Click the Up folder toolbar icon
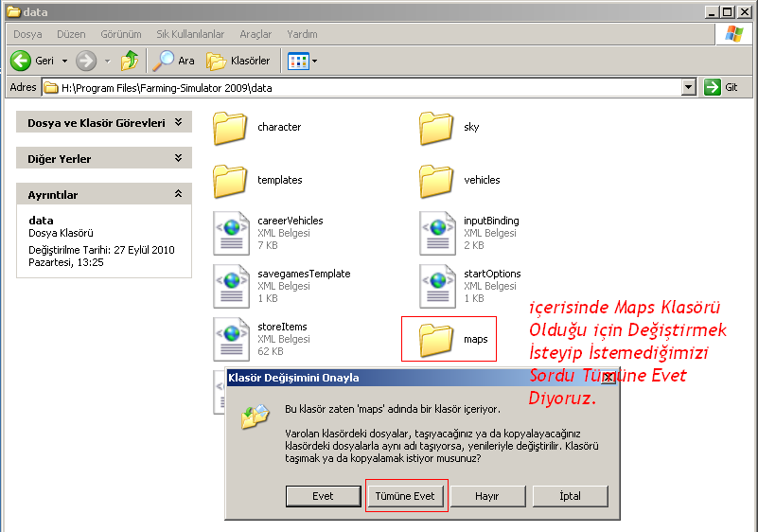Screen dimensions: 758x532 tap(130, 61)
